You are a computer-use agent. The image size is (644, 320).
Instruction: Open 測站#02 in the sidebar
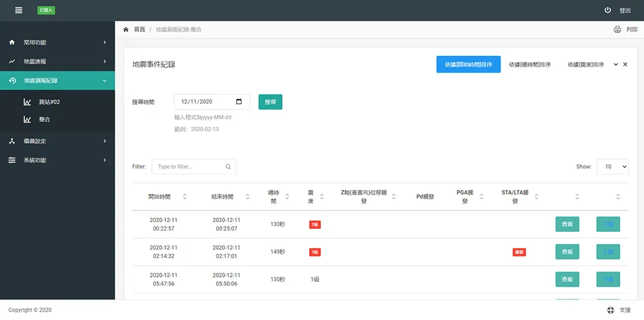49,102
